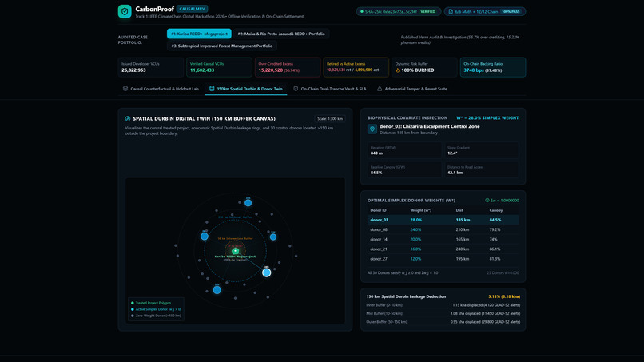Select the blue donor node right of center

tap(273, 237)
